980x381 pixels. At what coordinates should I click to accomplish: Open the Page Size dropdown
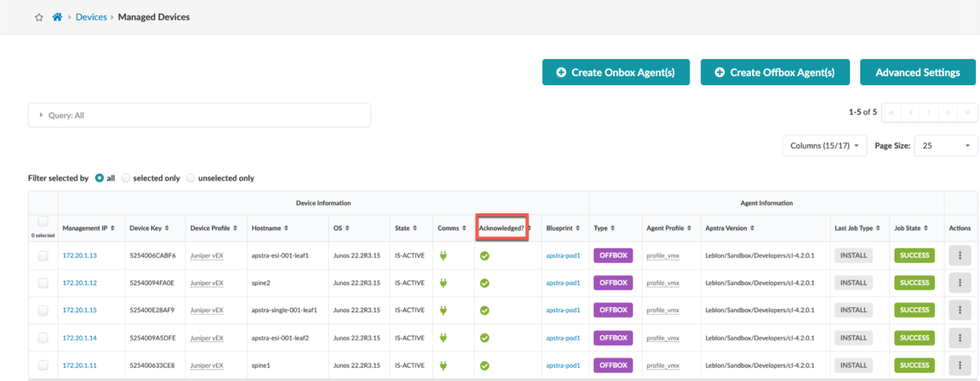click(x=945, y=146)
